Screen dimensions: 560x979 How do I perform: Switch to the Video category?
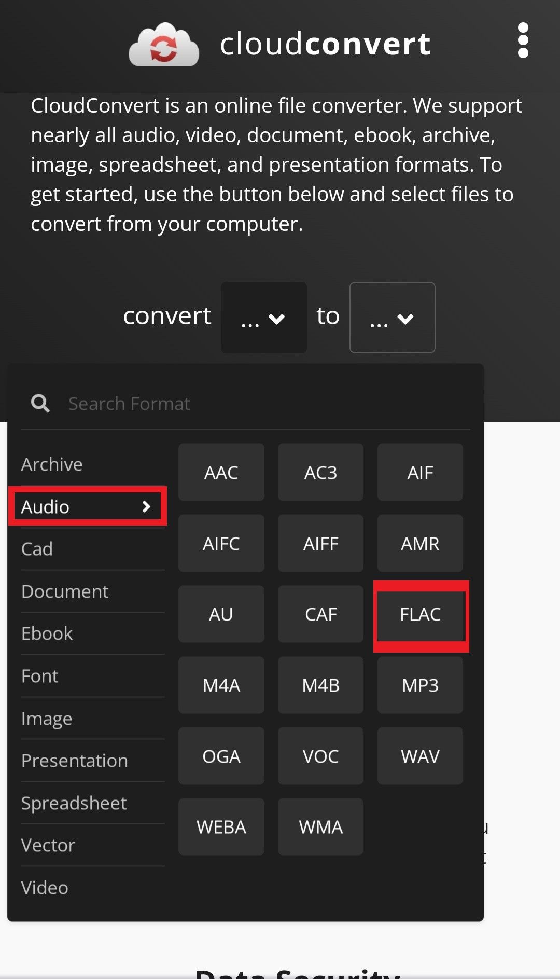[x=46, y=887]
